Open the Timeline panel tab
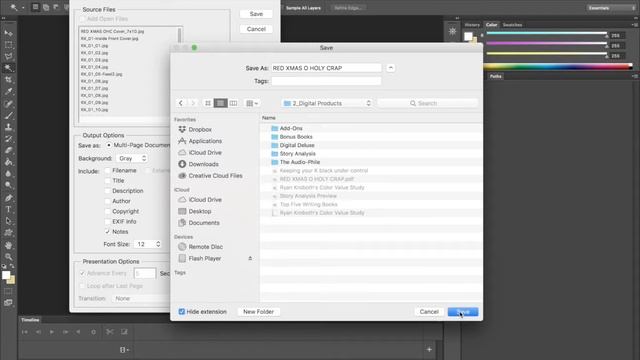This screenshot has height=360, width=640. point(30,320)
